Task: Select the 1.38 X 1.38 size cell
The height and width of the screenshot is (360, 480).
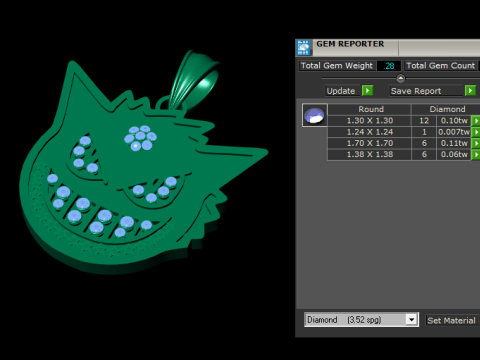Action: point(369,155)
